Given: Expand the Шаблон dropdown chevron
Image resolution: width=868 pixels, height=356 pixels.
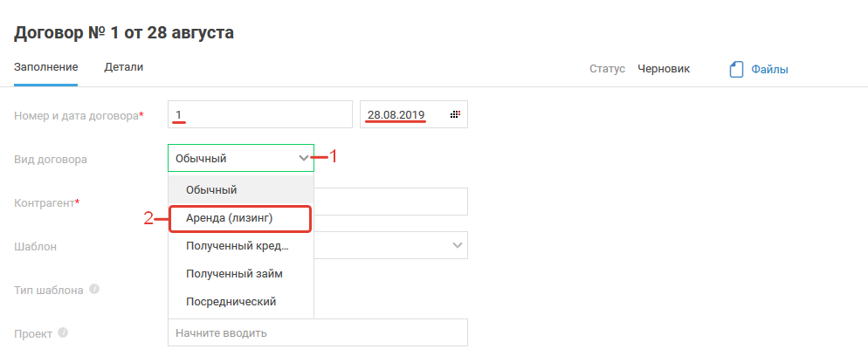Looking at the screenshot, I should pyautogui.click(x=457, y=245).
